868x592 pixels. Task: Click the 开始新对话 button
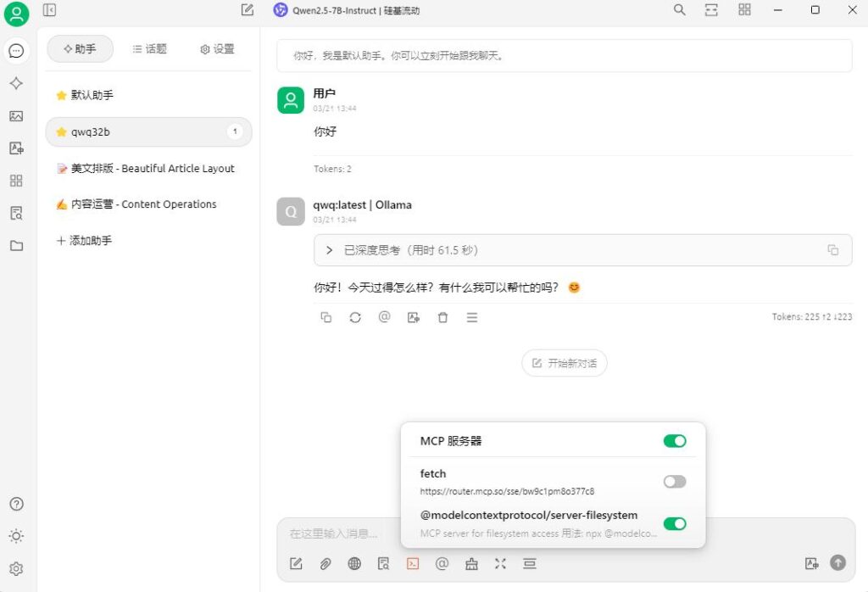[x=564, y=363]
